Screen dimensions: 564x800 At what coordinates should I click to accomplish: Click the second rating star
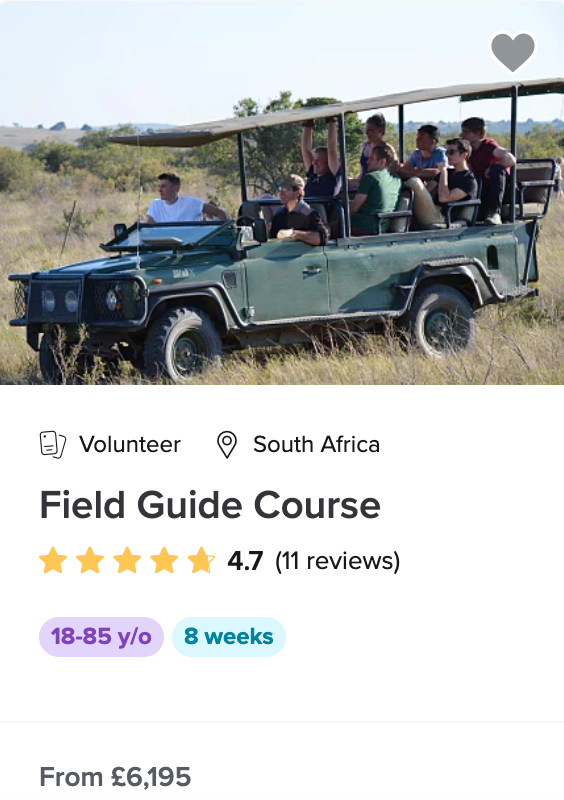click(90, 560)
